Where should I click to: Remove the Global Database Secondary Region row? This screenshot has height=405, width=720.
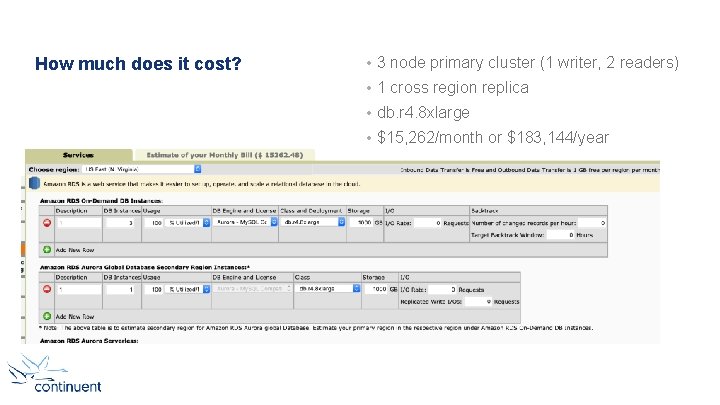pyautogui.click(x=47, y=289)
